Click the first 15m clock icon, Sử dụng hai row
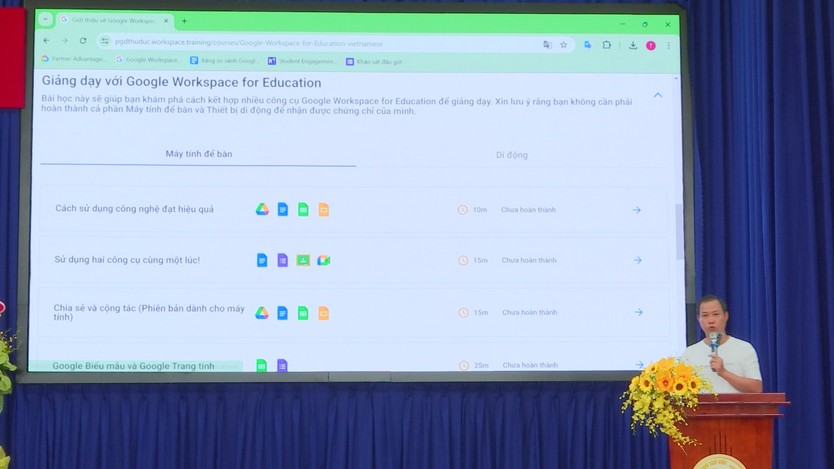Viewport: 834px width, 469px height. (x=463, y=261)
